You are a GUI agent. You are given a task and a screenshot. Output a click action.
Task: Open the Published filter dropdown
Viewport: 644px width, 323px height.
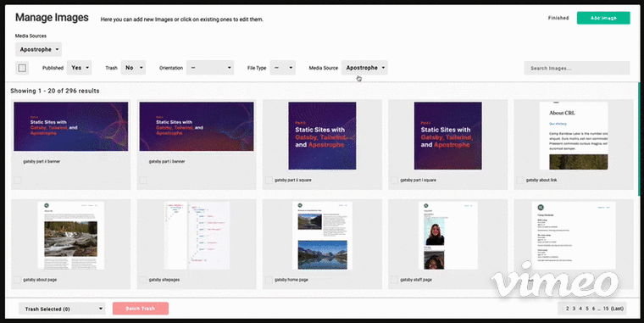(80, 68)
